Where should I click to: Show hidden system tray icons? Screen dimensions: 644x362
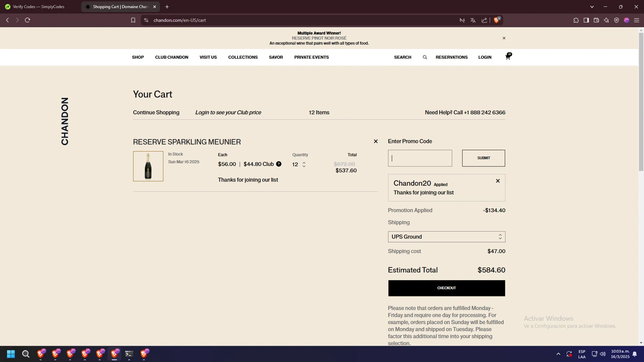point(558,354)
